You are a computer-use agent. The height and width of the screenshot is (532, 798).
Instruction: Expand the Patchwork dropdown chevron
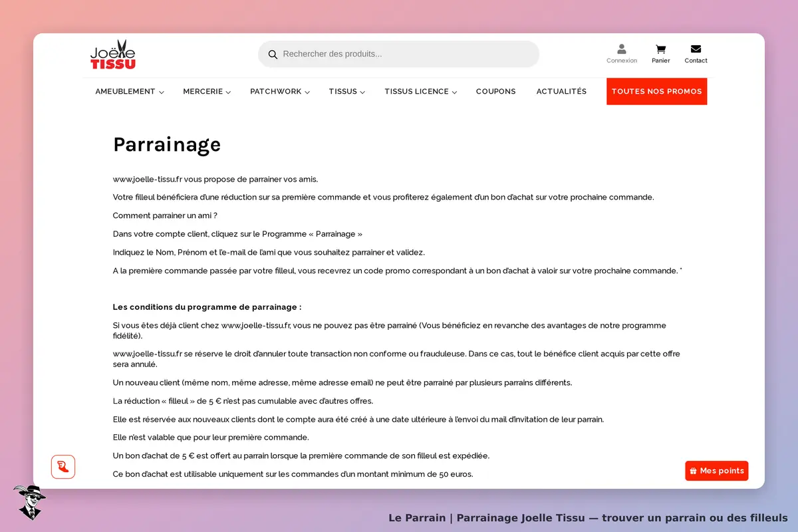pyautogui.click(x=307, y=92)
